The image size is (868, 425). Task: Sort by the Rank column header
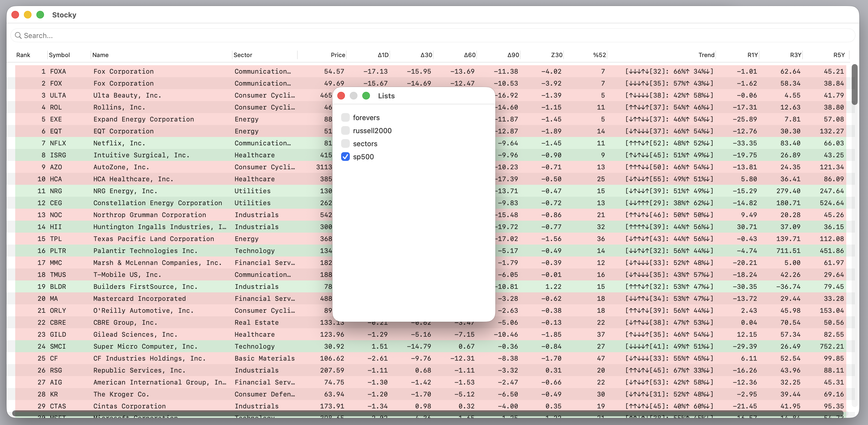23,55
